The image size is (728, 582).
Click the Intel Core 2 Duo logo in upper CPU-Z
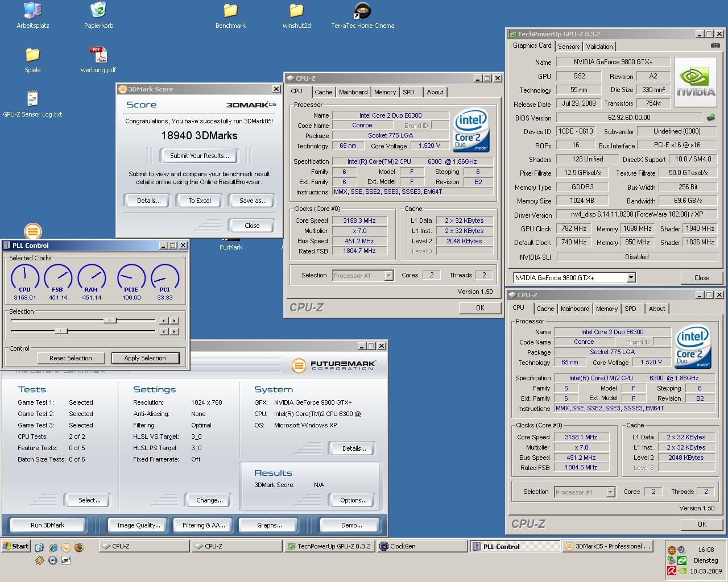click(471, 131)
